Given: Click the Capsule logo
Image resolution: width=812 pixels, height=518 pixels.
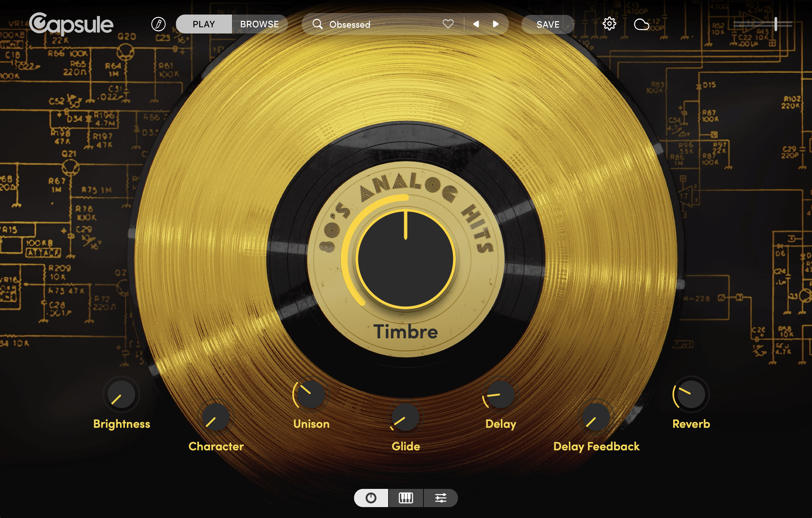Looking at the screenshot, I should (x=71, y=24).
